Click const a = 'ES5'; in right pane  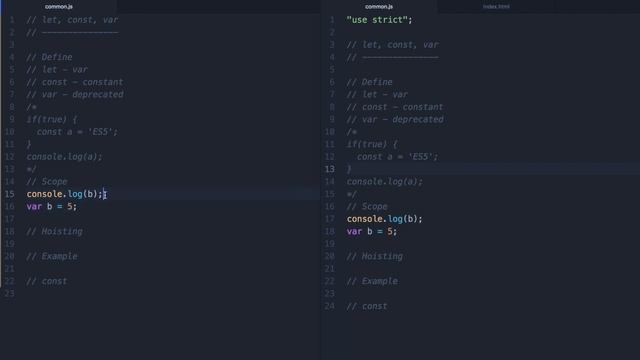click(397, 157)
